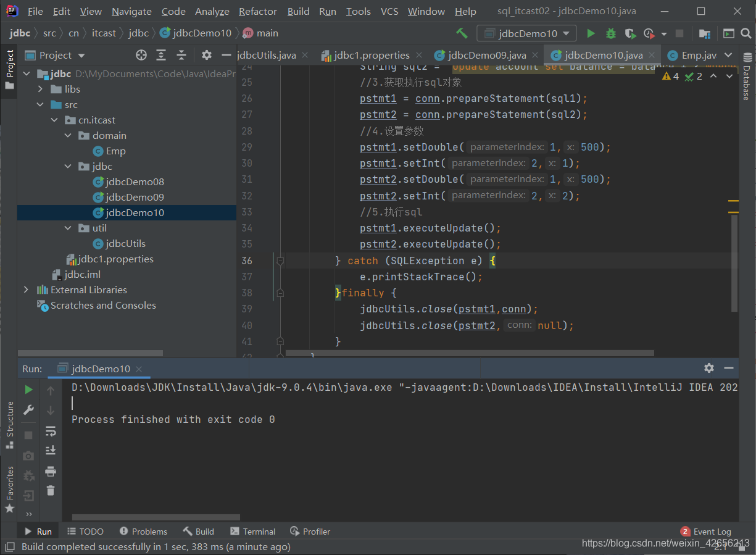Open Run panel settings gear
This screenshot has height=555, width=756.
tap(709, 368)
